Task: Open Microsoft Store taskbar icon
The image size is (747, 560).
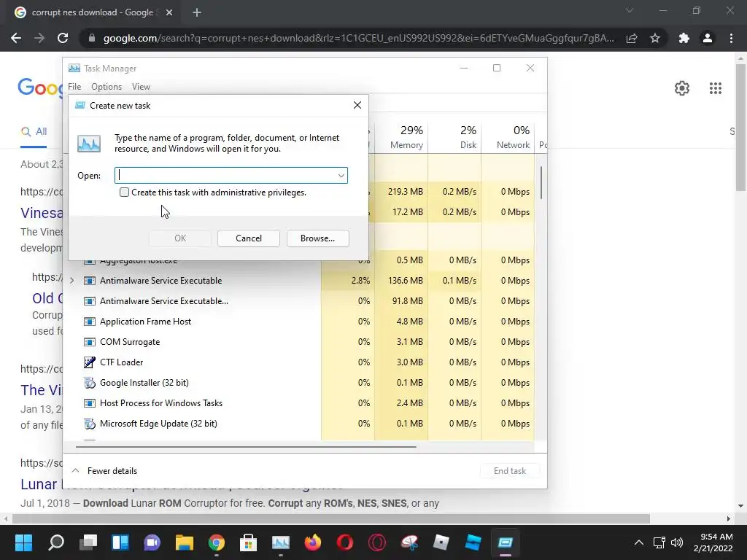Action: [248, 542]
